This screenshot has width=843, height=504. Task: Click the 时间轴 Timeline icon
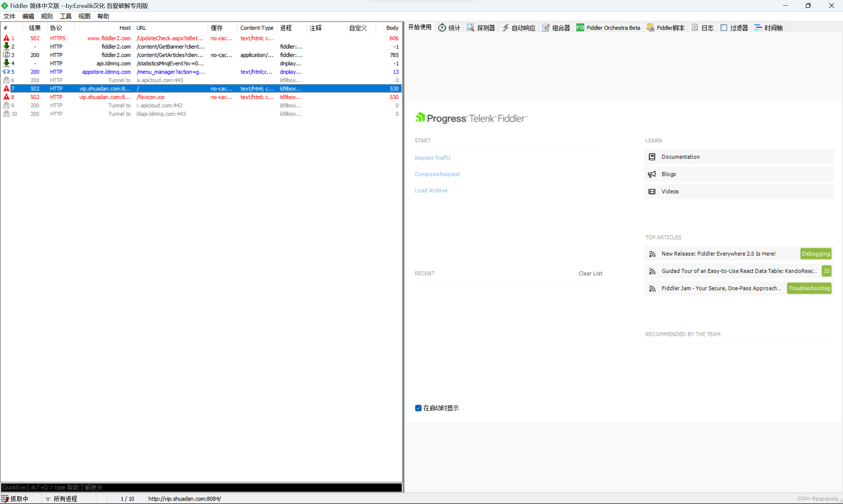pos(758,28)
